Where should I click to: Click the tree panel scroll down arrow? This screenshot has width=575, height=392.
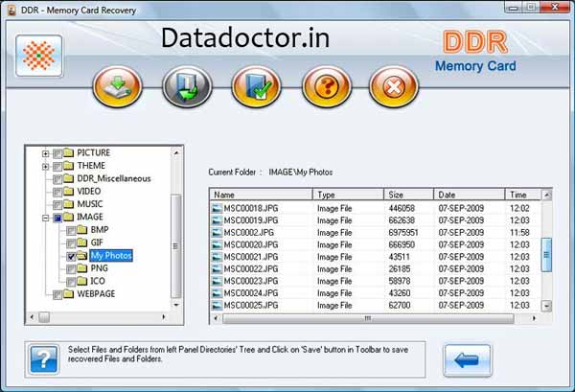pyautogui.click(x=176, y=305)
